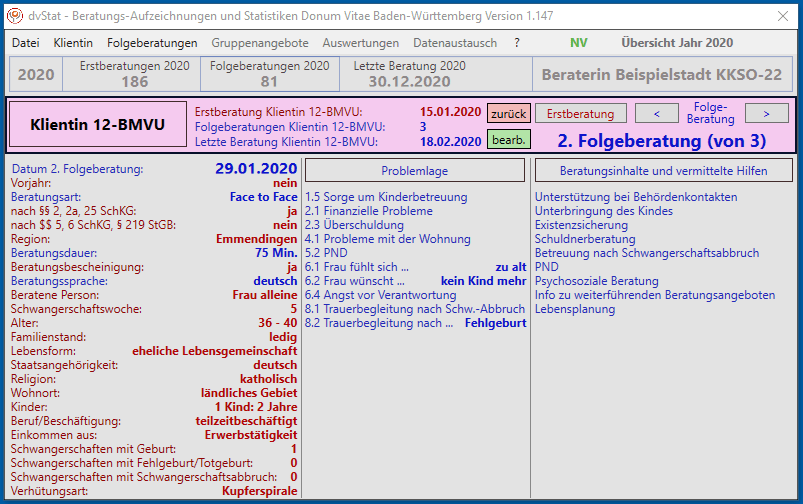Click the Letzte Beratung 2020 date box
Viewport: 803px width, 504px height.
click(409, 75)
